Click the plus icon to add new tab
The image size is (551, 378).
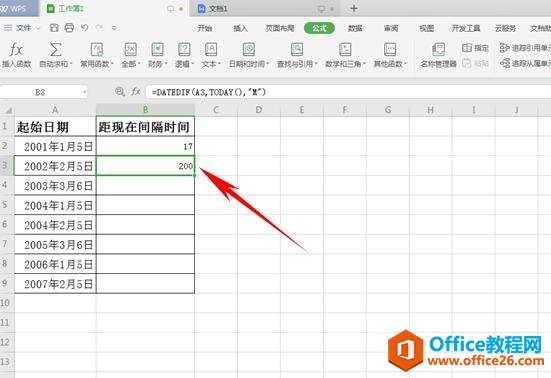click(x=354, y=8)
